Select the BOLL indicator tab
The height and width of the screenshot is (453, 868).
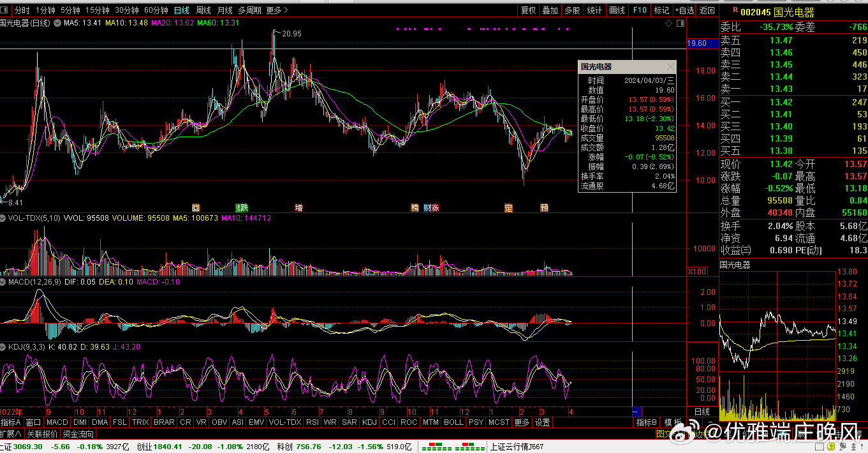[453, 422]
